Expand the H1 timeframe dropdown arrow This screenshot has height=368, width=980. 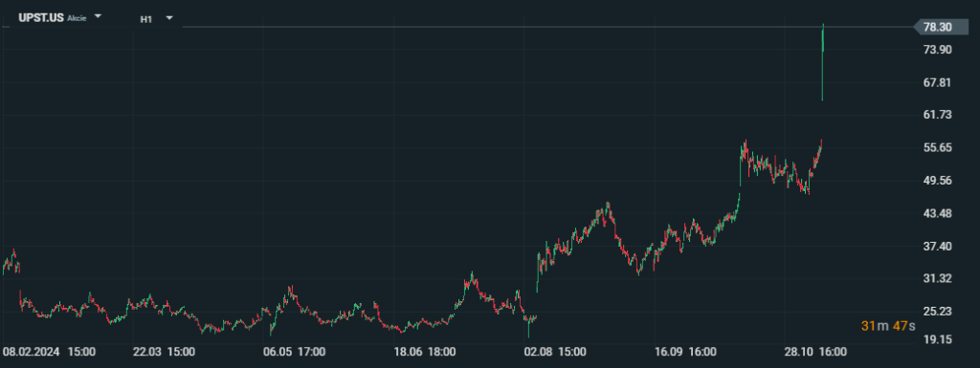(x=168, y=18)
